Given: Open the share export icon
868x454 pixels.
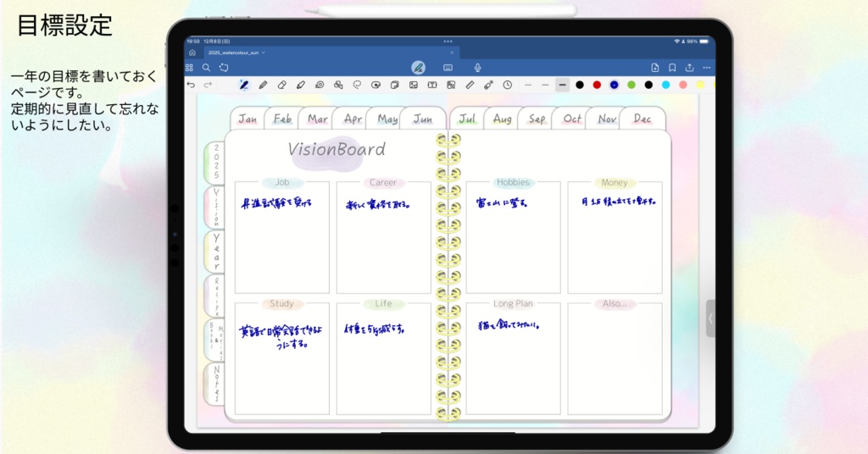Looking at the screenshot, I should click(x=689, y=68).
